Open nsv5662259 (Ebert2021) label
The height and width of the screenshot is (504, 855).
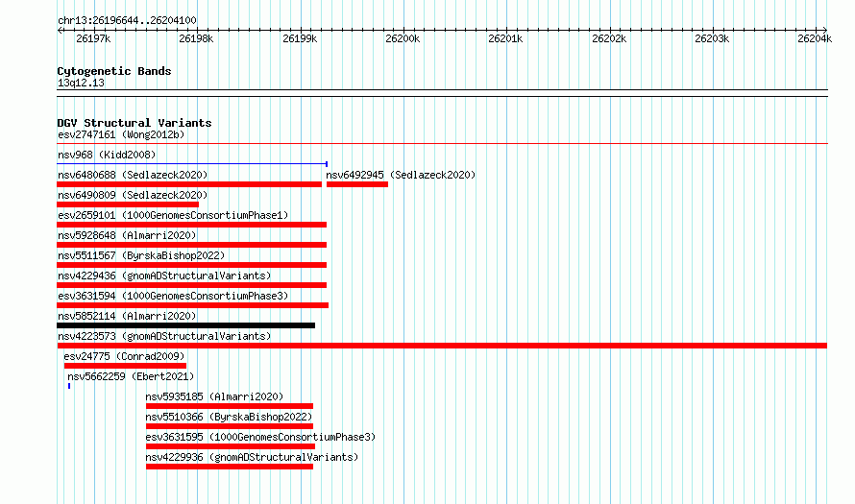(131, 376)
